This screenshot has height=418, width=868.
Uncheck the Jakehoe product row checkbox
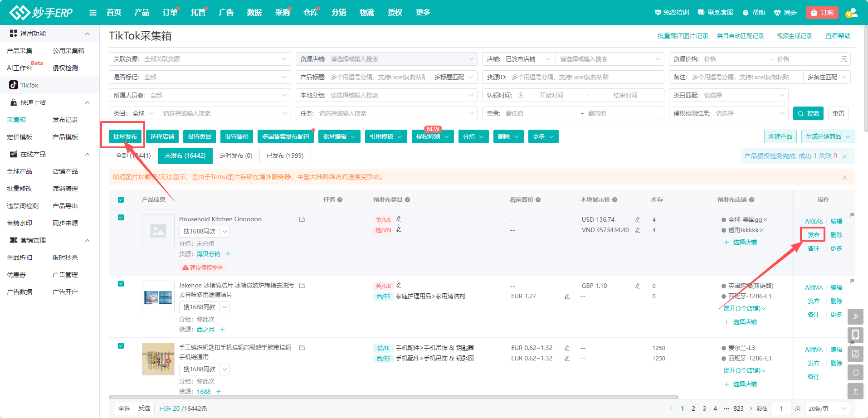tap(121, 284)
